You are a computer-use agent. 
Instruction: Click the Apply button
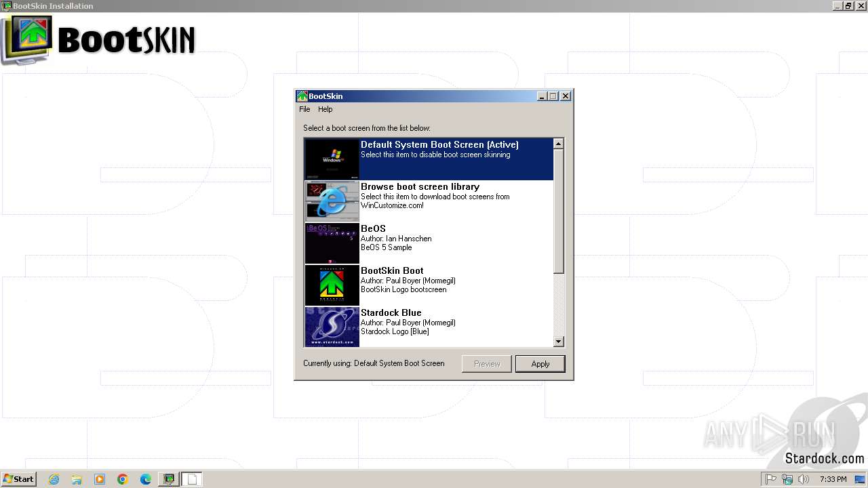(540, 364)
